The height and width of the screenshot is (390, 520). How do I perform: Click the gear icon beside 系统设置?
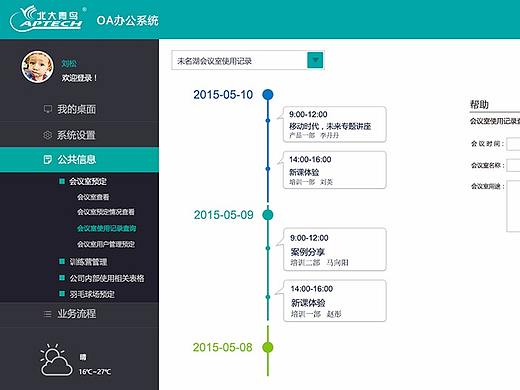[x=48, y=135]
